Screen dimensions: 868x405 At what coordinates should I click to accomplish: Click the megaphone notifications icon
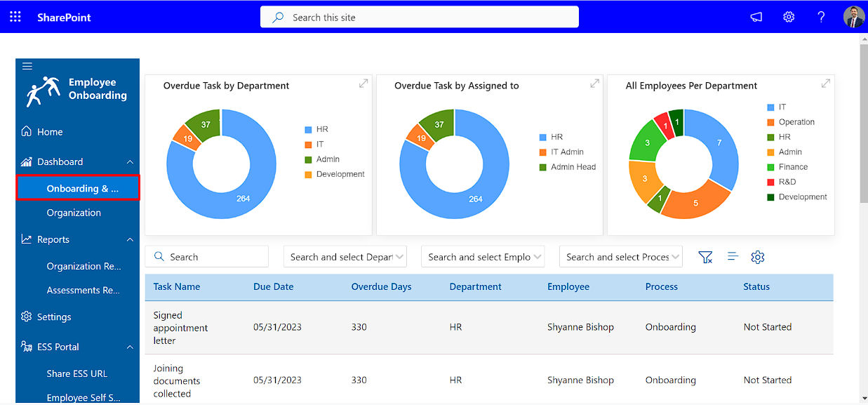click(x=756, y=18)
